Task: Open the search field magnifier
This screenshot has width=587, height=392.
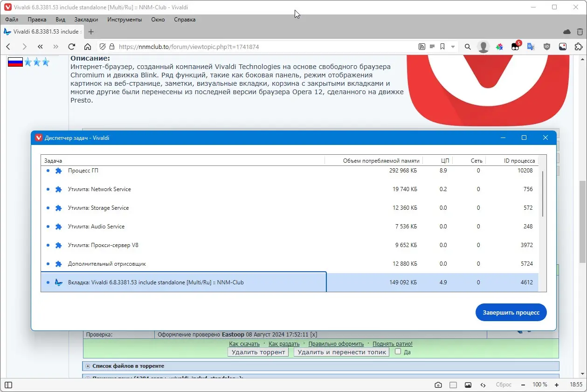Action: click(x=468, y=47)
